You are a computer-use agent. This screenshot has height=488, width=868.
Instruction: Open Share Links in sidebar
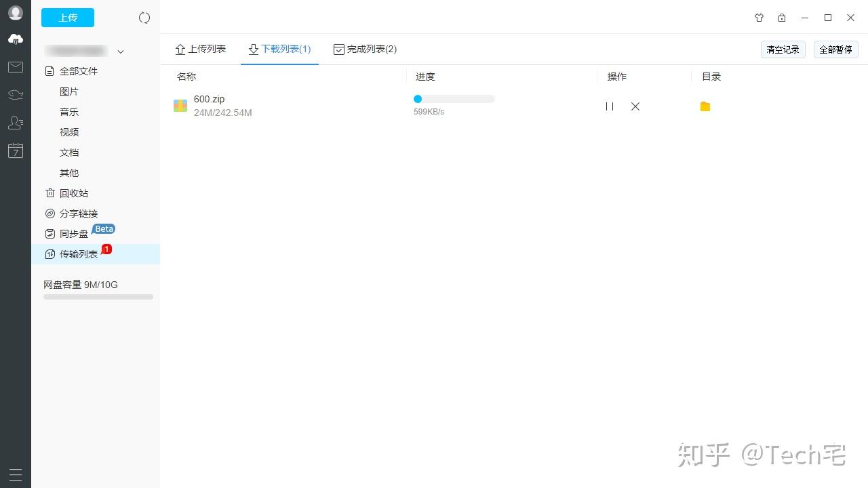(71, 213)
